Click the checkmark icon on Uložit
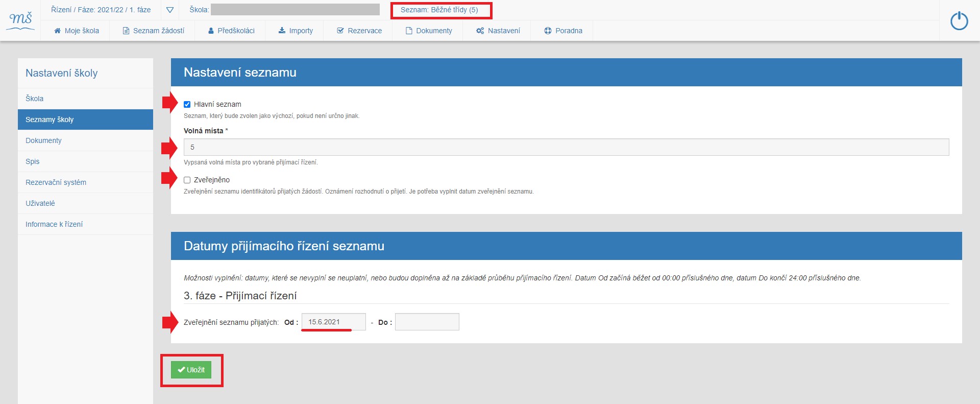Viewport: 980px width, 404px height. 181,370
